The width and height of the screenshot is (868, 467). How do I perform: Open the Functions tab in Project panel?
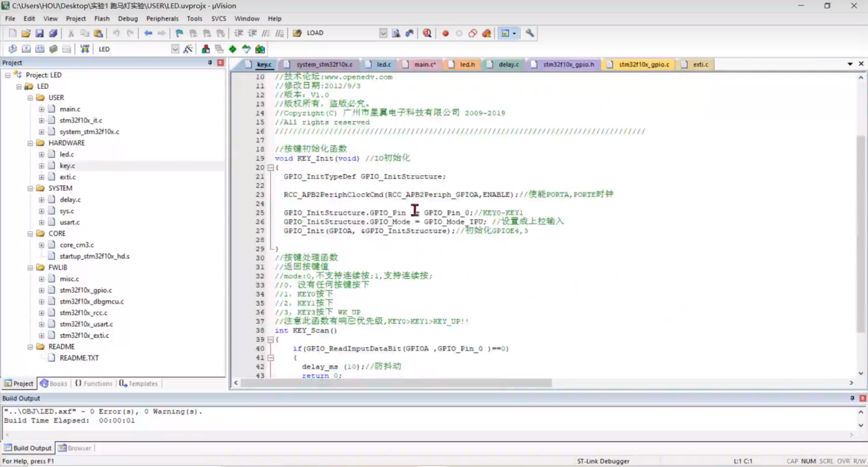click(x=94, y=384)
